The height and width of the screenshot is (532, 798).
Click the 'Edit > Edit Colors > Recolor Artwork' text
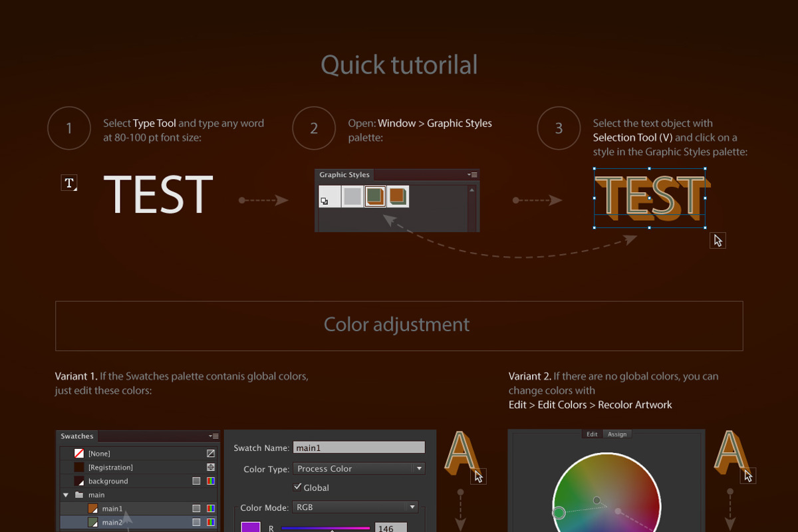coord(591,404)
